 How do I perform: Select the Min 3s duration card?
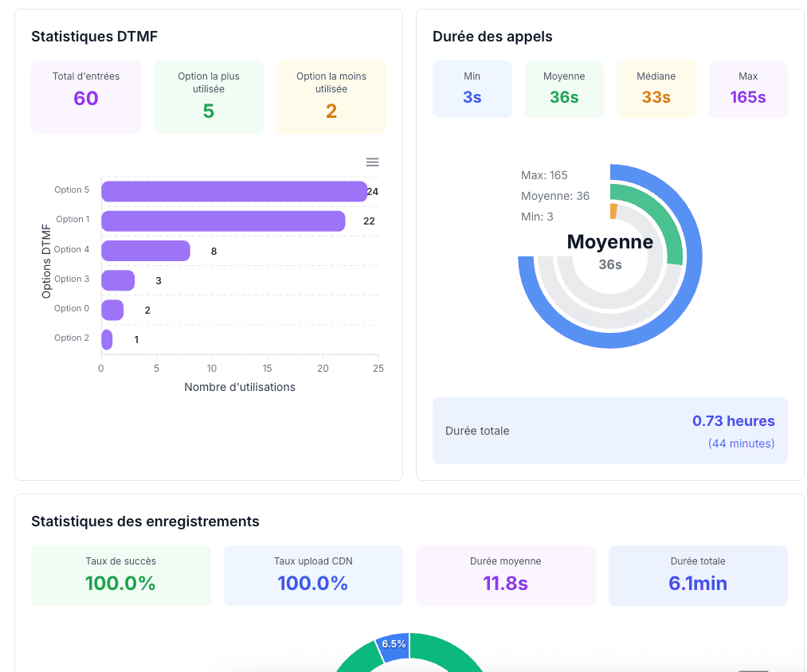pyautogui.click(x=472, y=89)
